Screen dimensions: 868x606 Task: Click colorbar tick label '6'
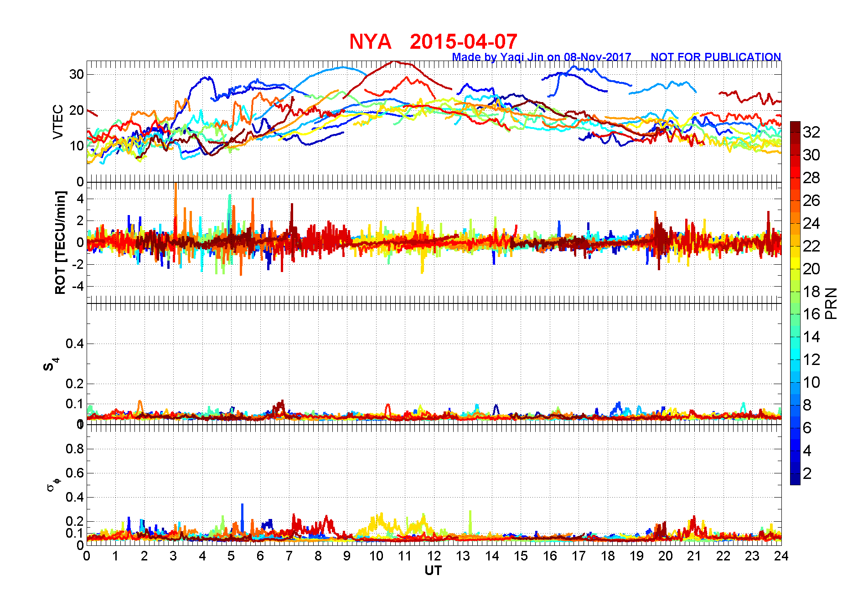pos(807,428)
